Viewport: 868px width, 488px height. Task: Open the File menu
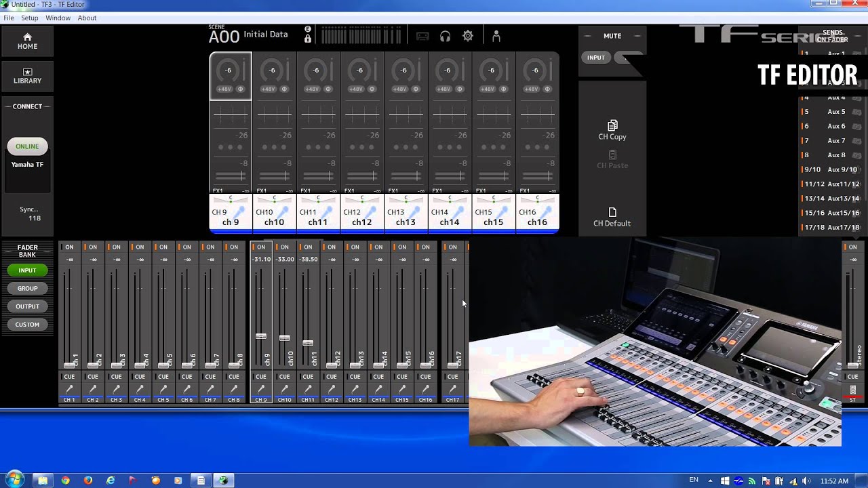coord(9,18)
